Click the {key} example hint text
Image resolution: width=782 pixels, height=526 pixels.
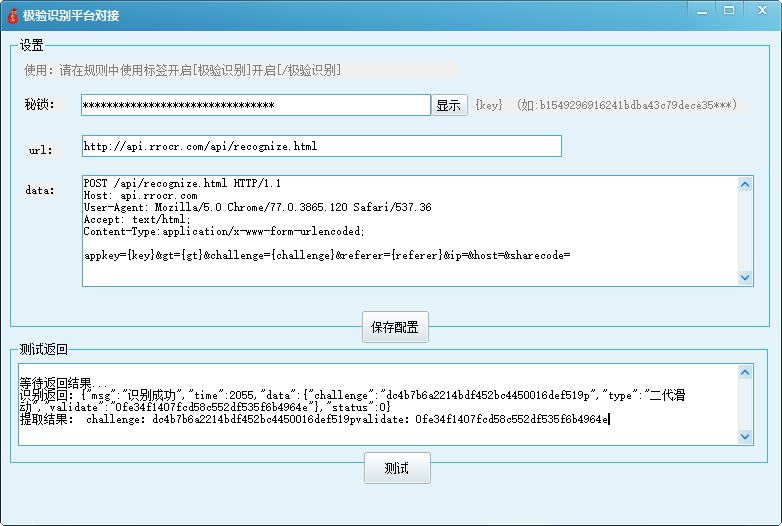point(610,104)
